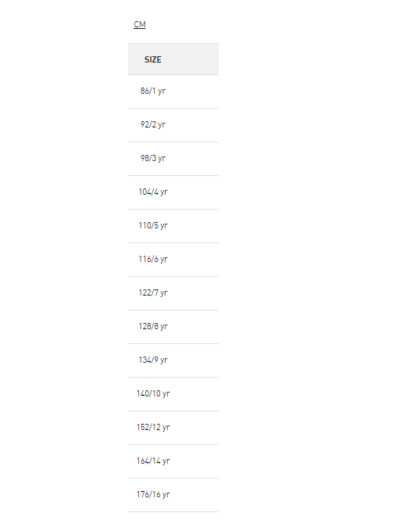Select the 104/4 yr size row

(173, 192)
